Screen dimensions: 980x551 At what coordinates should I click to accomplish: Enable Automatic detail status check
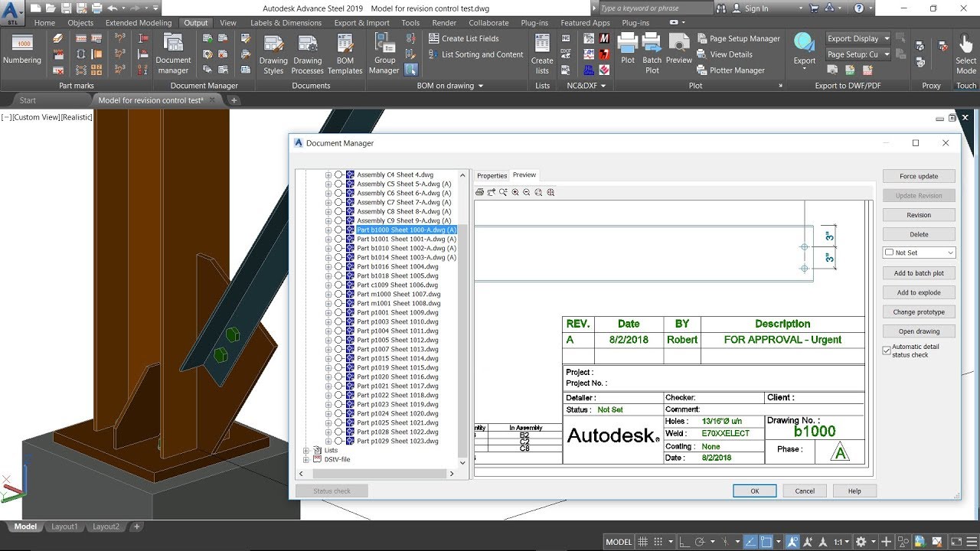(x=887, y=350)
